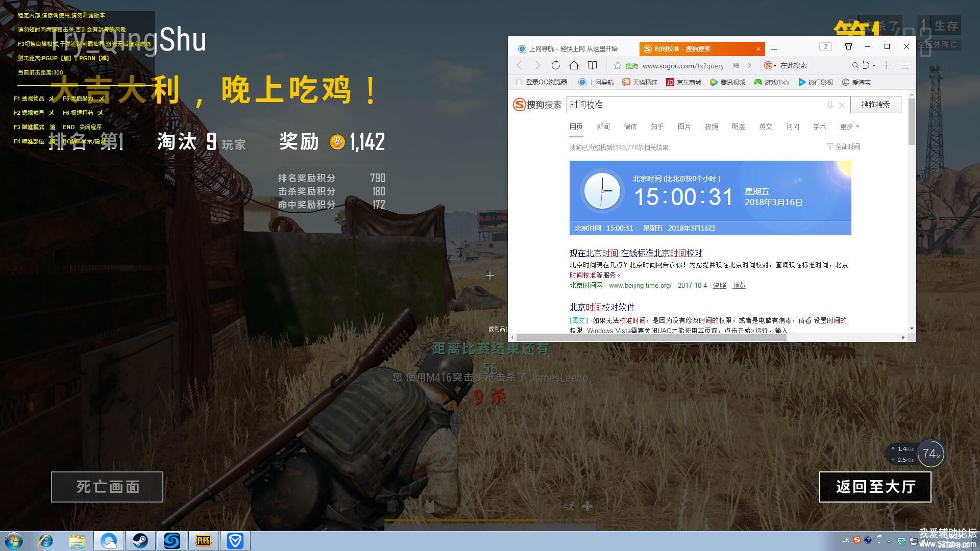Open the 全部时间 time filter
This screenshot has height=551, width=980.
843,147
